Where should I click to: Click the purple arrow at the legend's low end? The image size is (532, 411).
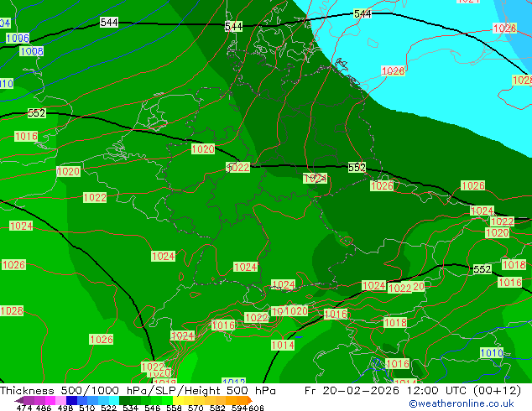point(18,401)
